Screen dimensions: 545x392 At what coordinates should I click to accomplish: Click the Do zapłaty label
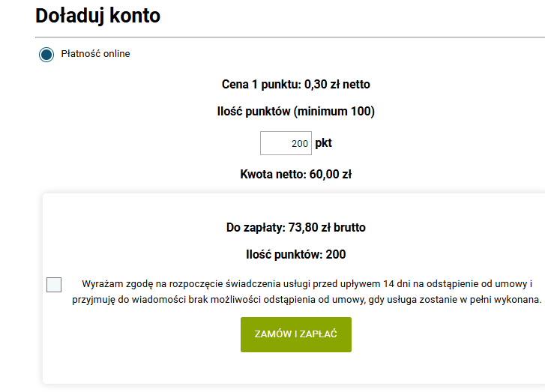(255, 227)
